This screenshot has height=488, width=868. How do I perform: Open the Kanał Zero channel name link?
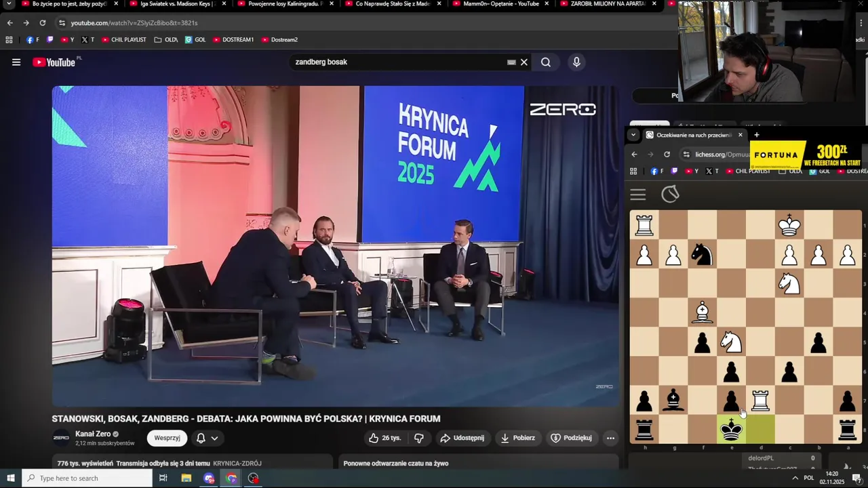(93, 434)
